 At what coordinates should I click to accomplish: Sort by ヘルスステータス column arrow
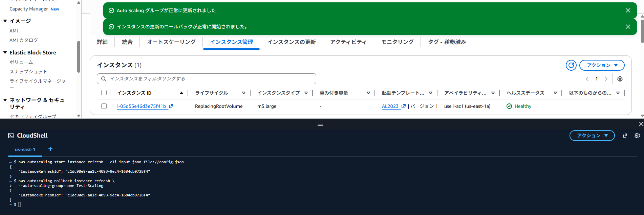coord(555,93)
